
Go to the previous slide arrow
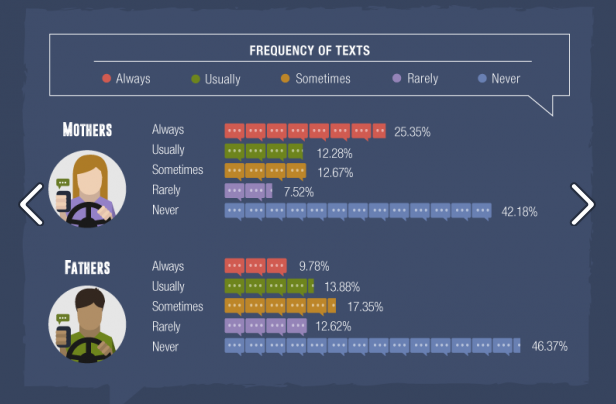tap(31, 204)
